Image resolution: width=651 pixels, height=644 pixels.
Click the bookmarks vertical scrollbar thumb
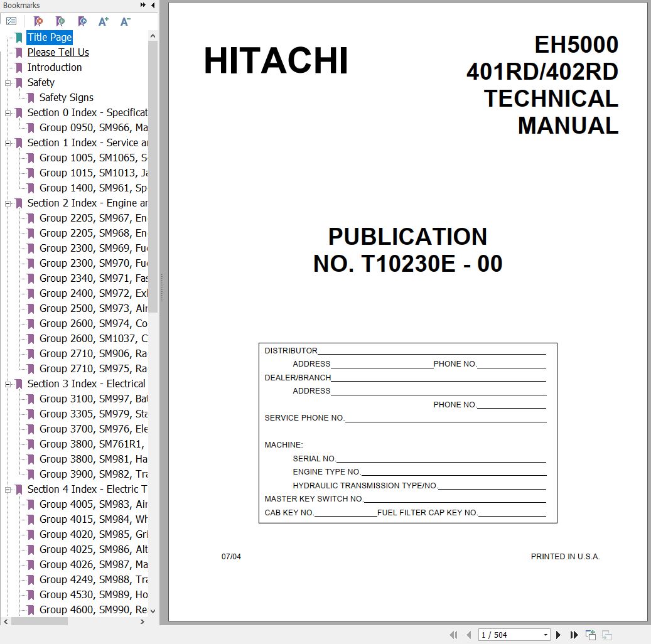[x=153, y=176]
